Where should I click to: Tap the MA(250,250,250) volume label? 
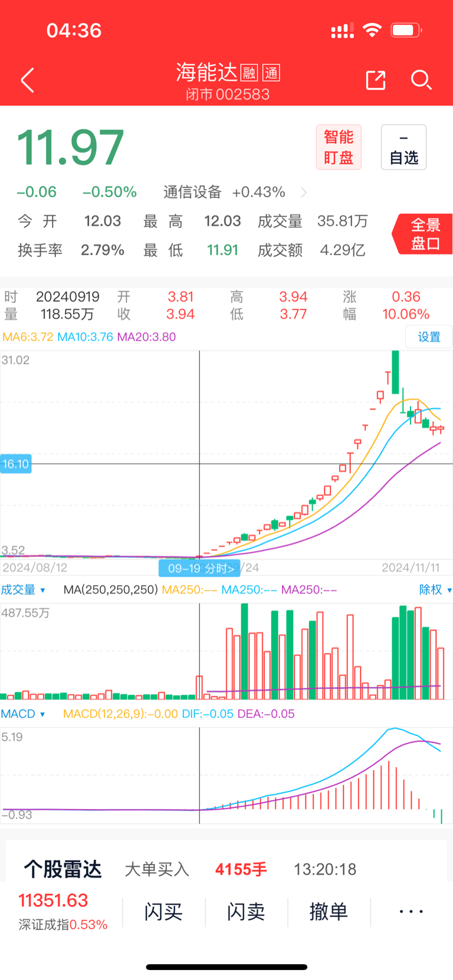110,590
